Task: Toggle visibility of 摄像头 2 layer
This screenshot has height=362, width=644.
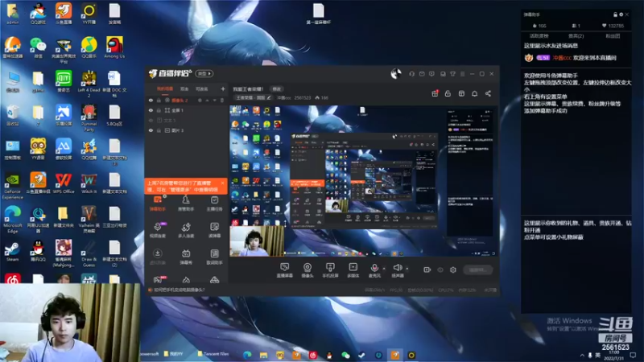Action: [151, 100]
